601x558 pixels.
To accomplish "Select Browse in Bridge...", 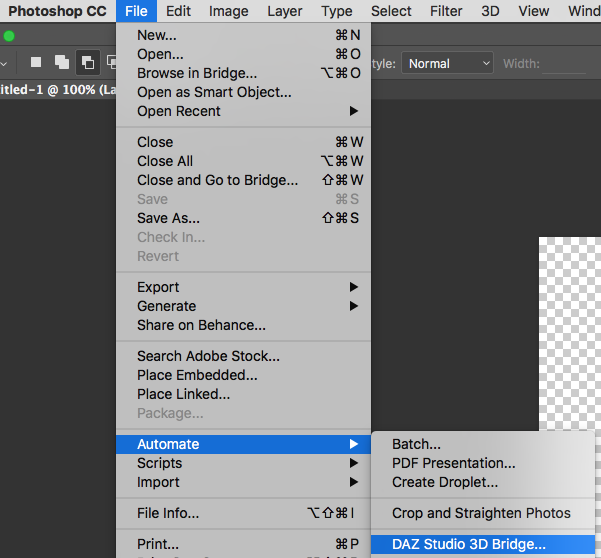I will pos(243,73).
